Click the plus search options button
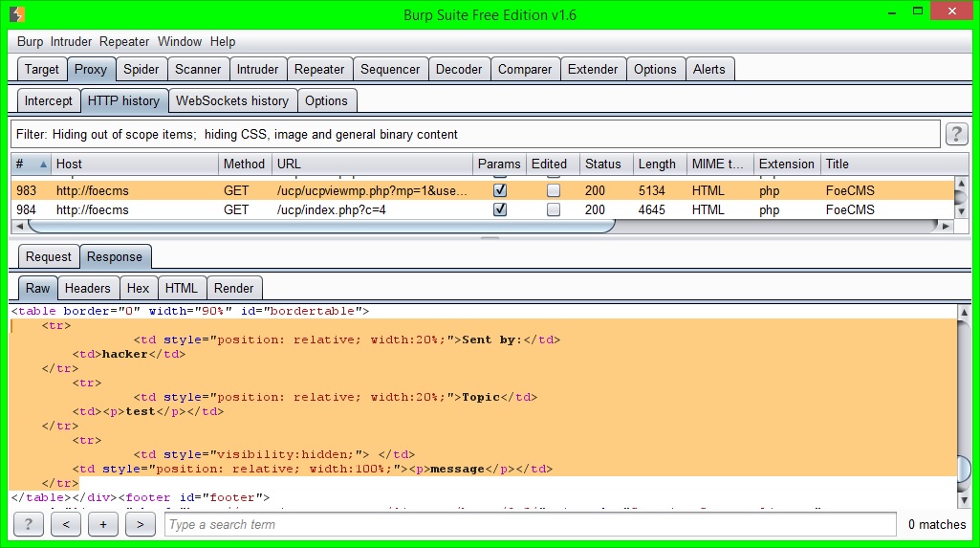The height and width of the screenshot is (548, 980). coord(103,524)
